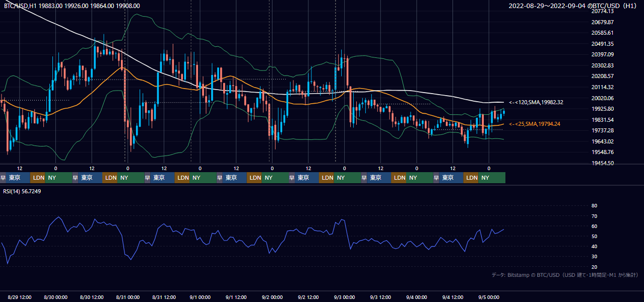This screenshot has height=302, width=644.
Task: Click price axis value 19454.50
Action: (x=602, y=163)
